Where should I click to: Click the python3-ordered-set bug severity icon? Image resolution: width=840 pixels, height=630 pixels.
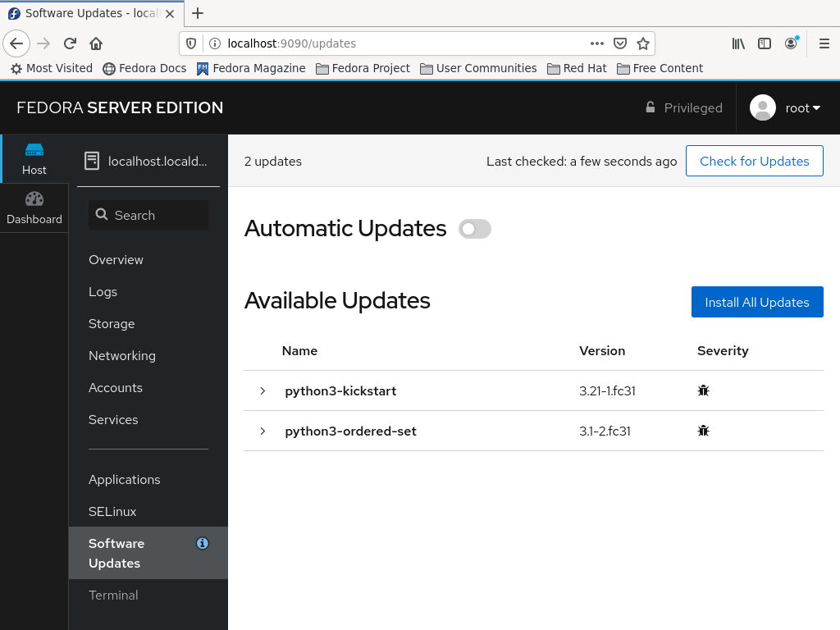[x=703, y=431]
